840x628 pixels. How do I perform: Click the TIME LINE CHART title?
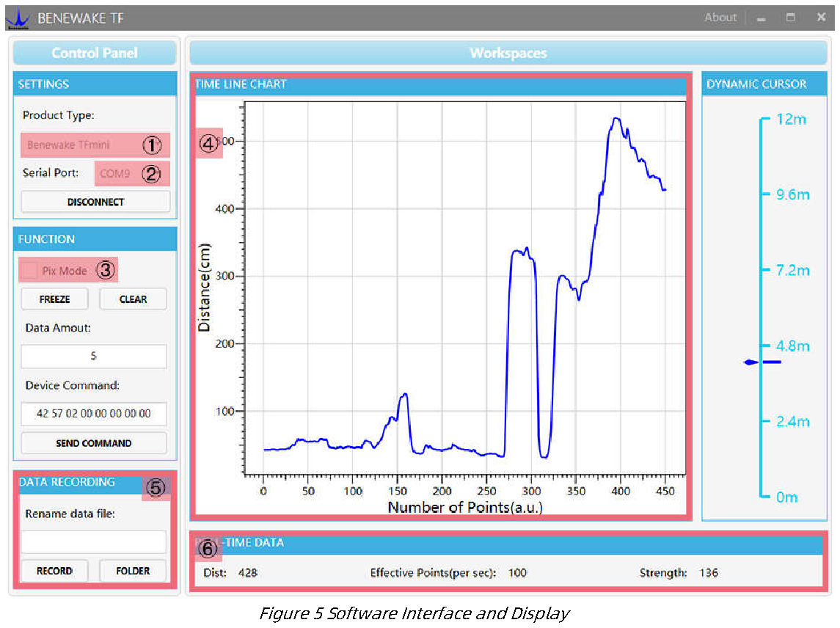click(241, 84)
